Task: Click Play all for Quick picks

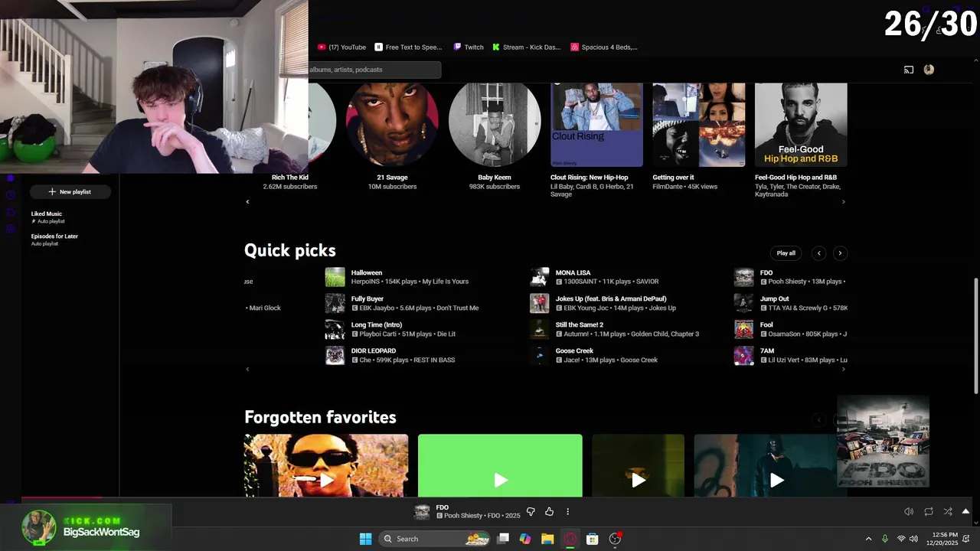Action: pos(786,253)
